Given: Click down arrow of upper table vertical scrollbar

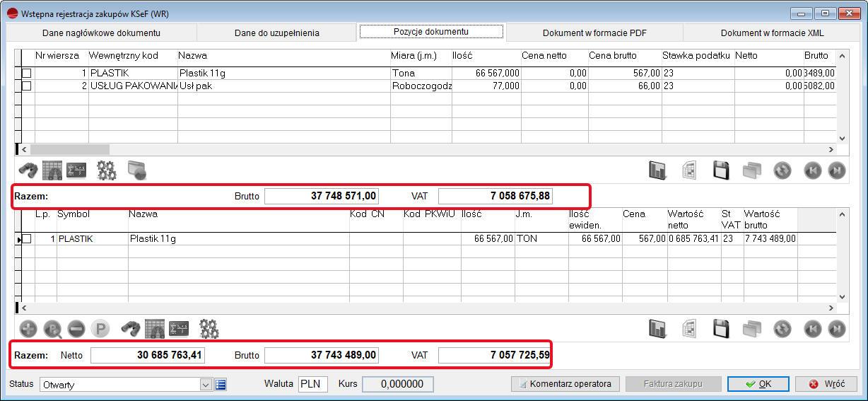Looking at the screenshot, I should pos(842,139).
